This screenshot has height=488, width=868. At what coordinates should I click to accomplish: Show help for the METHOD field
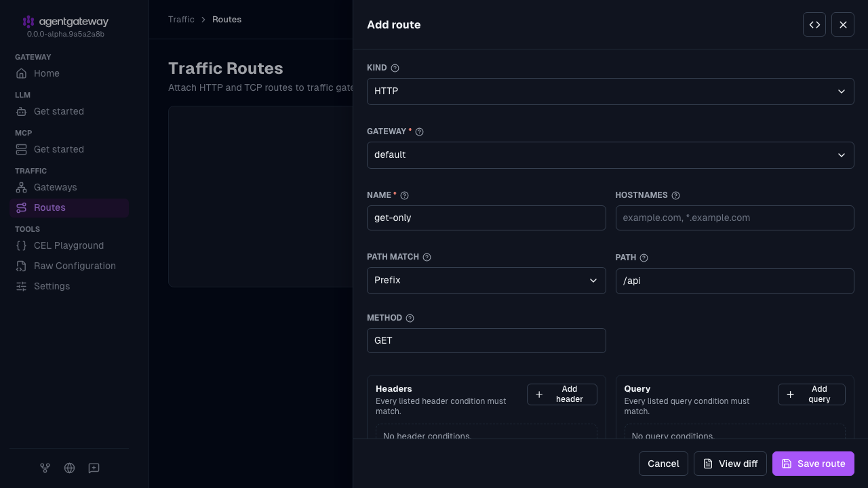pos(410,318)
